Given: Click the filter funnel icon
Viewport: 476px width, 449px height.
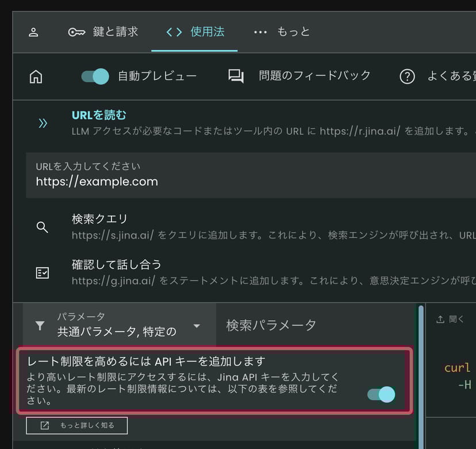Looking at the screenshot, I should pos(40,326).
